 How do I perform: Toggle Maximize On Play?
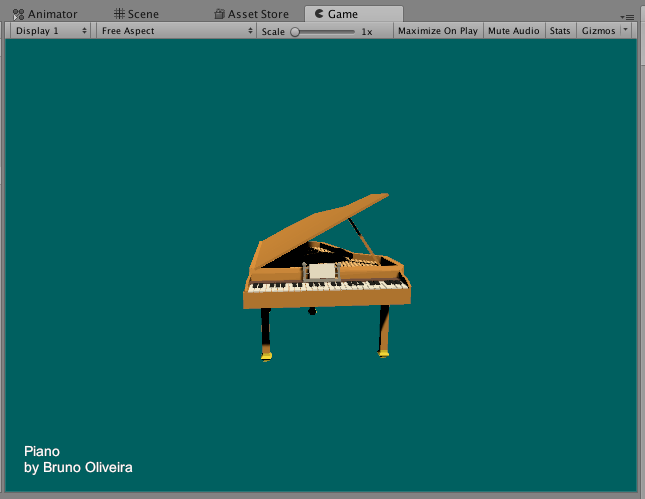(438, 31)
